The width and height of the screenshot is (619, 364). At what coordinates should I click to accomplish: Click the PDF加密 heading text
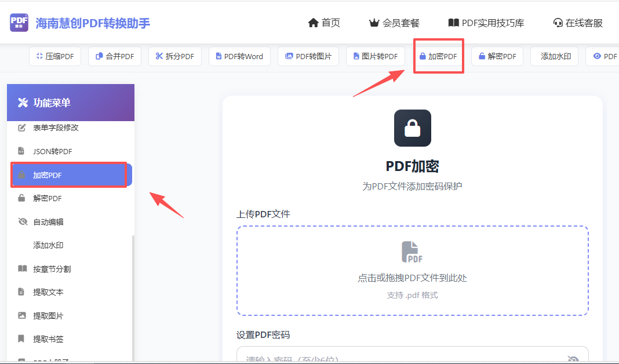(x=413, y=166)
